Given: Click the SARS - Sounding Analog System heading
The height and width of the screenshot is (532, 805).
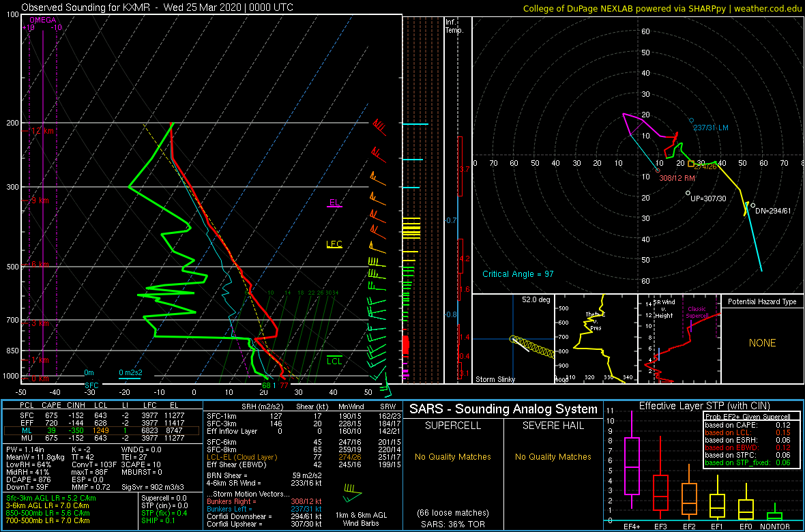Looking at the screenshot, I should (x=503, y=409).
